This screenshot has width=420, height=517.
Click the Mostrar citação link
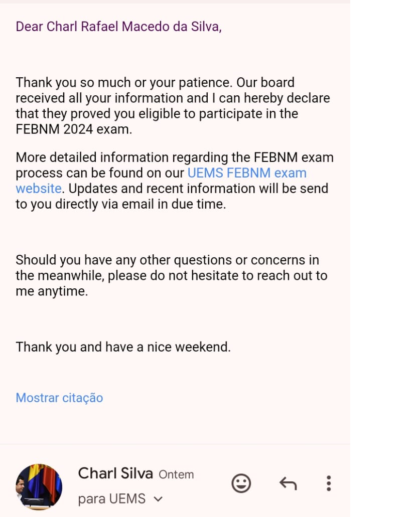tap(59, 398)
